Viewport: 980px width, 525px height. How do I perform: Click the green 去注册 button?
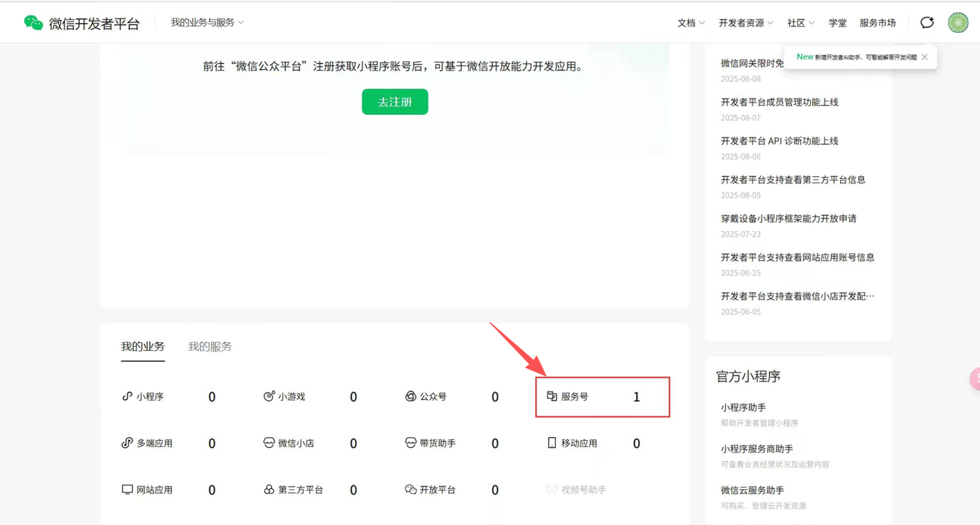tap(395, 102)
